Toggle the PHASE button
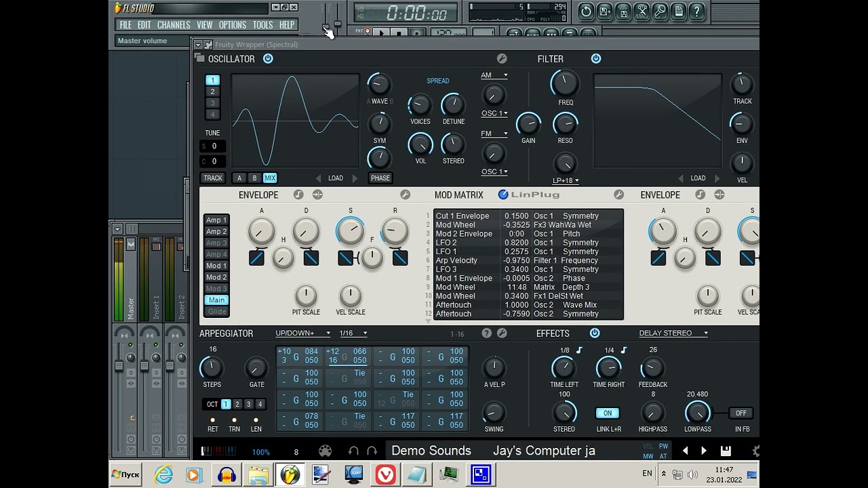The image size is (868, 488). (x=380, y=178)
